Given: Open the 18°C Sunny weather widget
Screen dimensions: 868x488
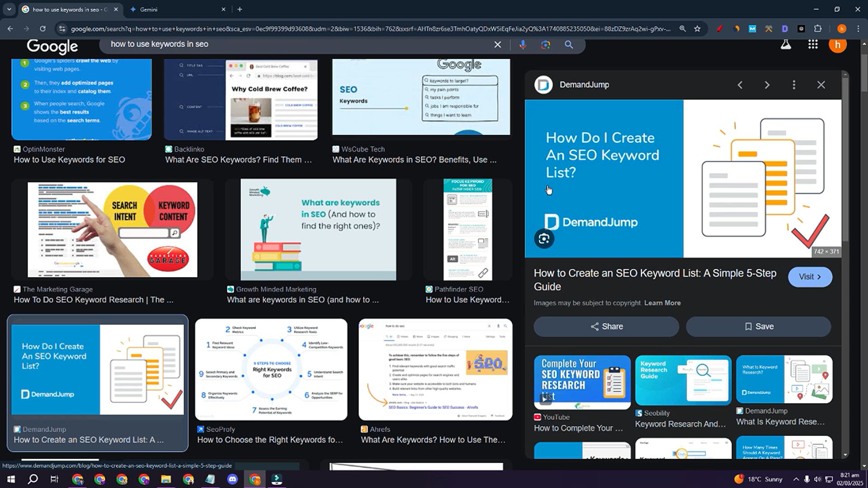Looking at the screenshot, I should 759,479.
